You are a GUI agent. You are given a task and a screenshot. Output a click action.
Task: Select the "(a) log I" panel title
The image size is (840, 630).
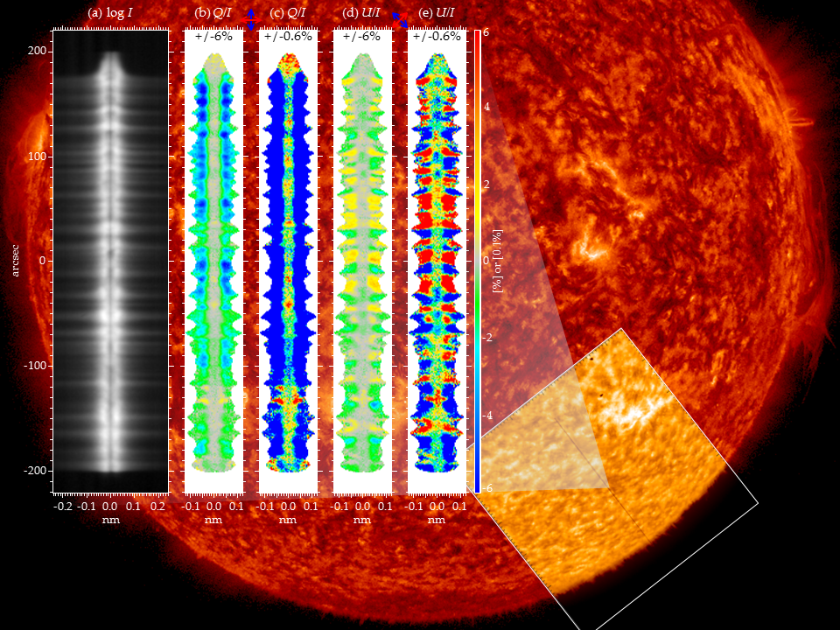(x=110, y=13)
